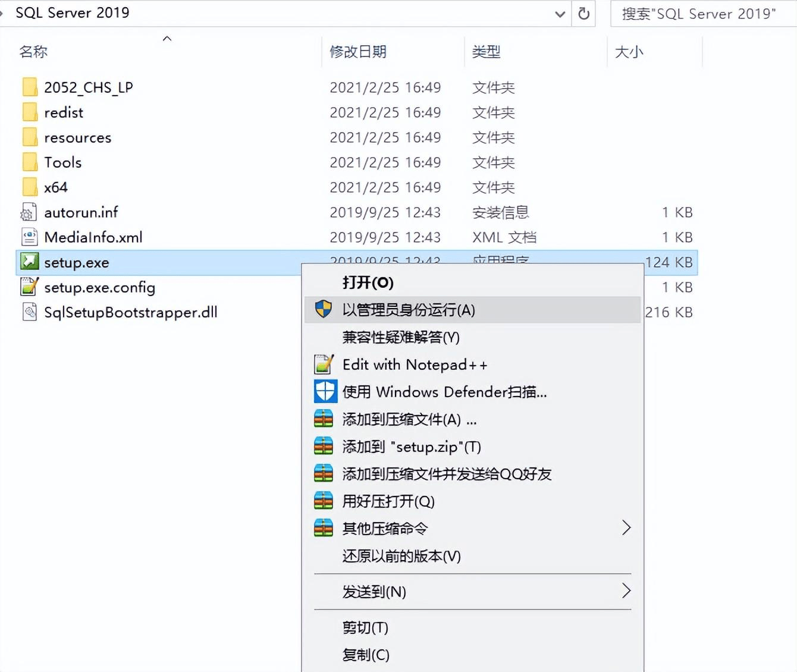The width and height of the screenshot is (797, 672).
Task: Choose Edit with Notepad++
Action: (473, 365)
